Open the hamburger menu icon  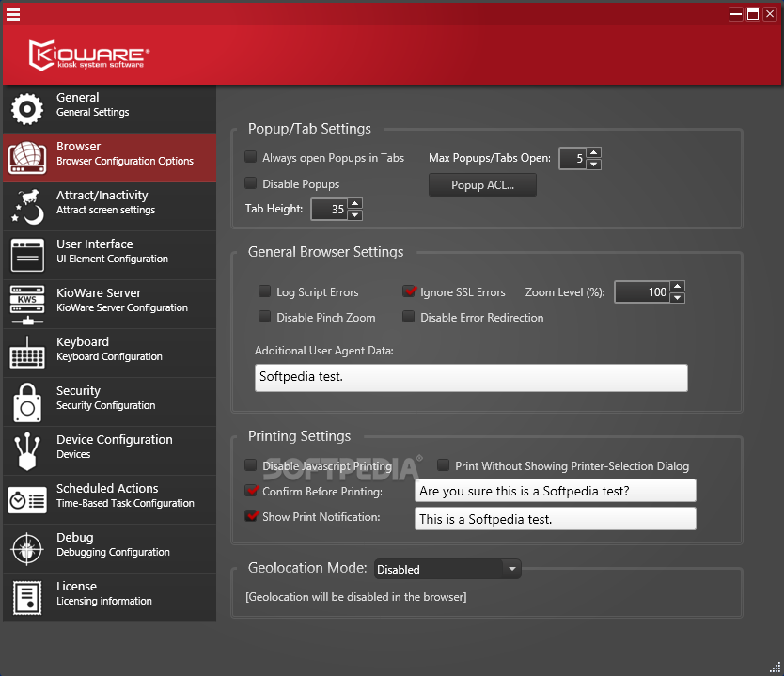13,14
